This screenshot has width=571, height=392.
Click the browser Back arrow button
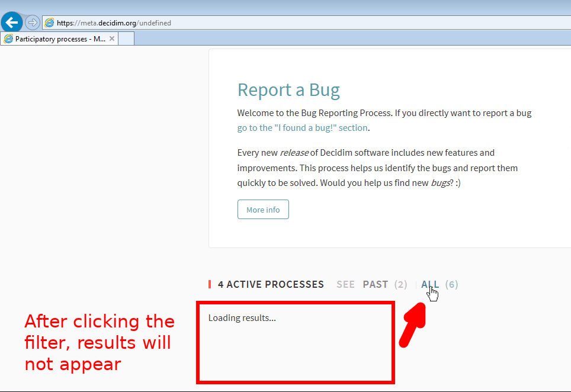point(12,23)
